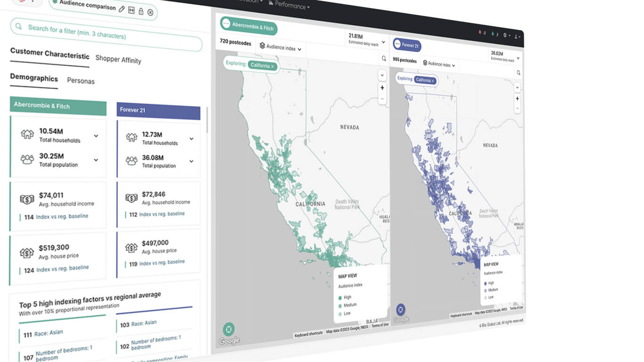Open the user account menu
644x362 pixels.
click(517, 36)
